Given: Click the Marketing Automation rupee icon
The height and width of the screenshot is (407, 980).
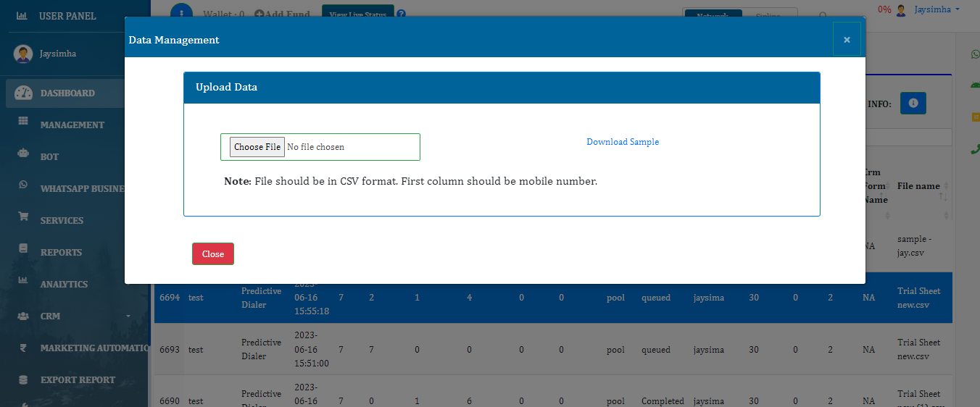Looking at the screenshot, I should (23, 348).
